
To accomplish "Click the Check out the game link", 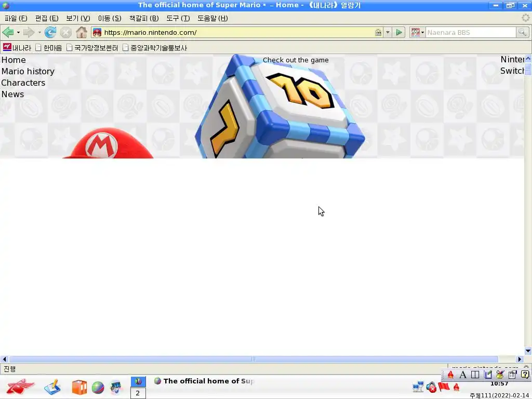I will [x=296, y=60].
